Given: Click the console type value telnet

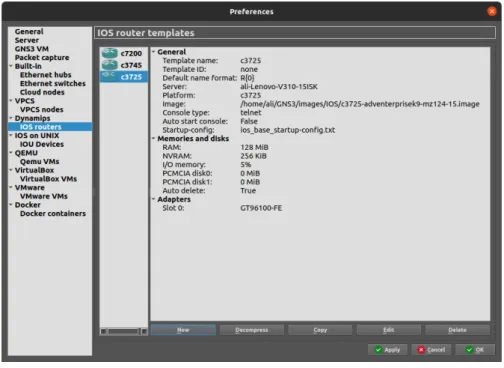Looking at the screenshot, I should pos(251,113).
